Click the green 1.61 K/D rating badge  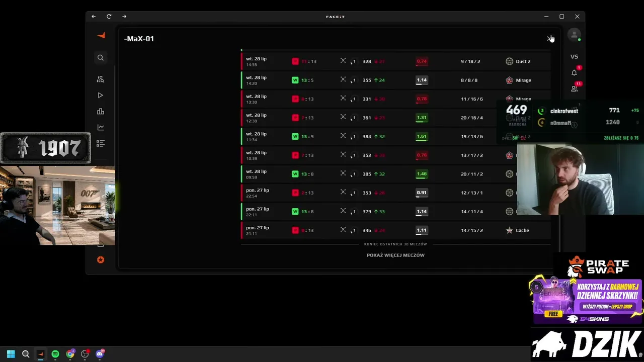point(422,136)
